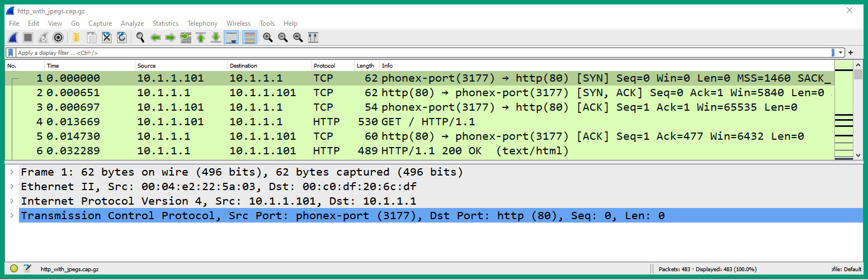868x279 pixels.
Task: Toggle packet list colorization
Action: pyautogui.click(x=249, y=37)
